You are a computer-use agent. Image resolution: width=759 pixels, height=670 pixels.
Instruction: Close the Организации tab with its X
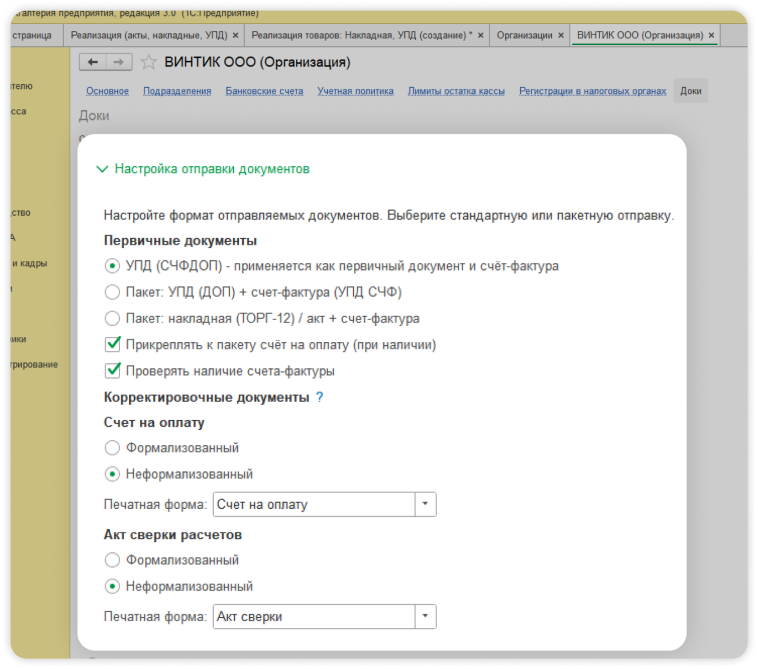[x=563, y=35]
